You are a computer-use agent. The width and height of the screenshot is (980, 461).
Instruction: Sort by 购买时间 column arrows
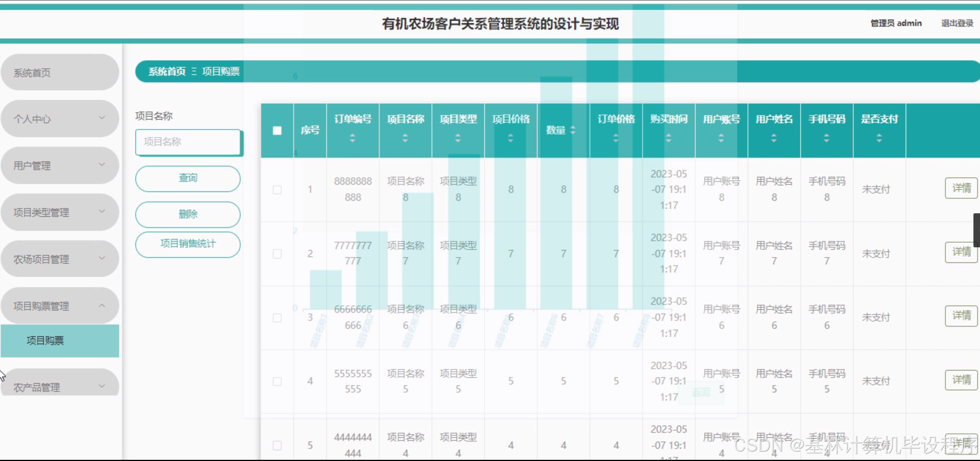[668, 138]
